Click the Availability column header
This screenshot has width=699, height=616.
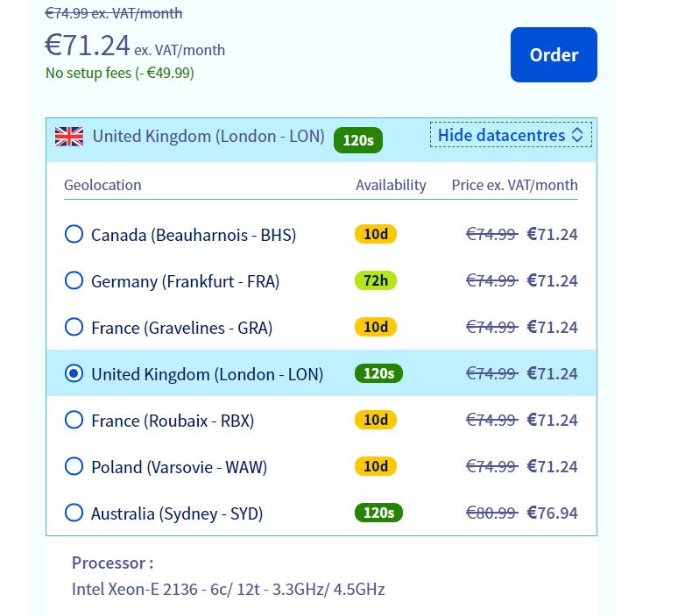pos(391,185)
